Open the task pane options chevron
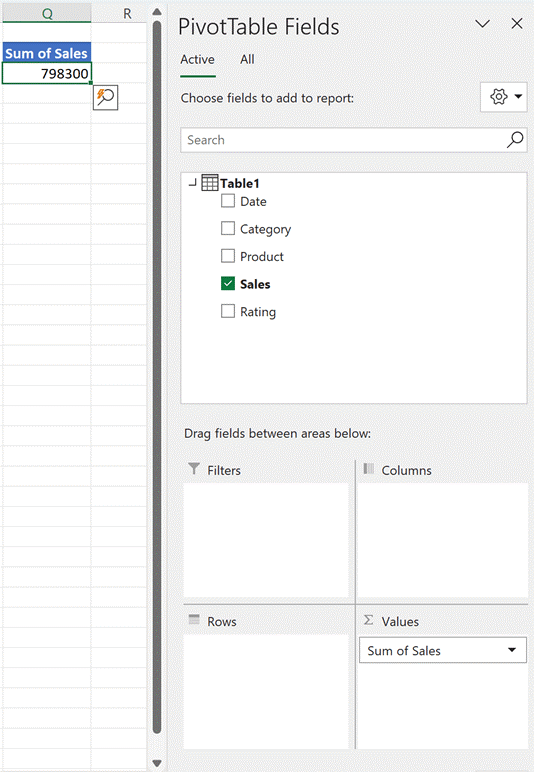The width and height of the screenshot is (534, 772). point(483,24)
